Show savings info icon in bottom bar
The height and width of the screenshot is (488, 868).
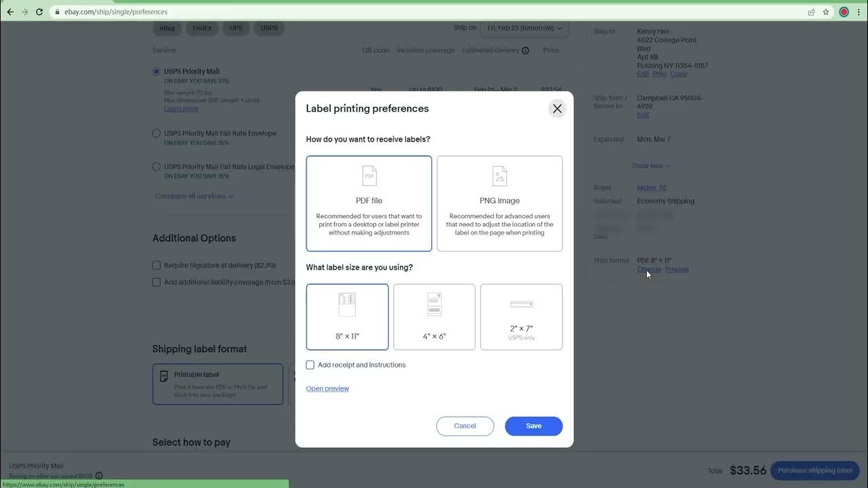(x=99, y=476)
